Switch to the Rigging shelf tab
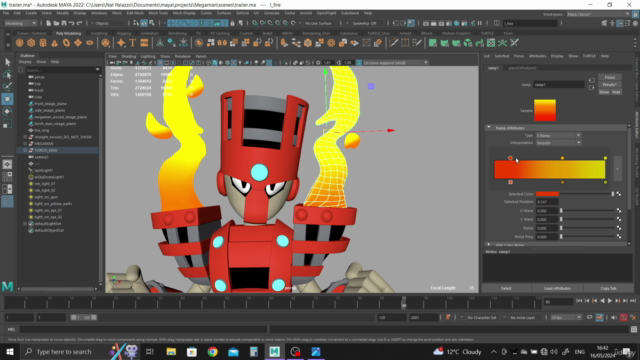Viewport: 640px width, 360px height. click(x=124, y=33)
